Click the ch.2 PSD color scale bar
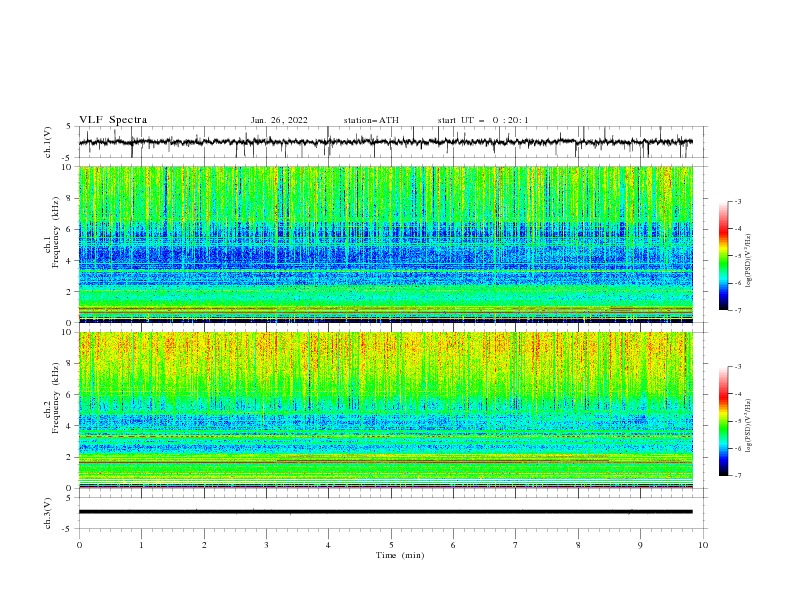The height and width of the screenshot is (612, 792). tap(723, 421)
